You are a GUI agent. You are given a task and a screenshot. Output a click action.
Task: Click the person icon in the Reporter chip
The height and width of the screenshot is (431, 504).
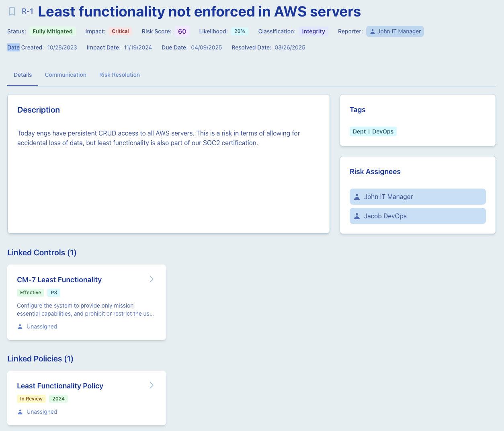[x=373, y=31]
